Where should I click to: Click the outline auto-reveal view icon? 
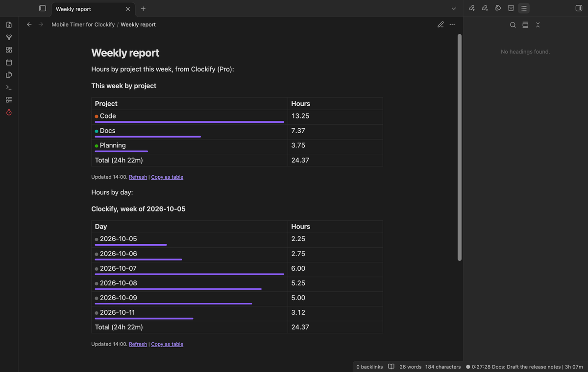525,25
